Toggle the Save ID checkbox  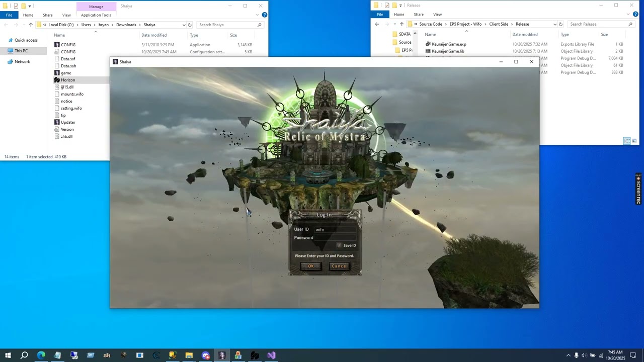(339, 245)
